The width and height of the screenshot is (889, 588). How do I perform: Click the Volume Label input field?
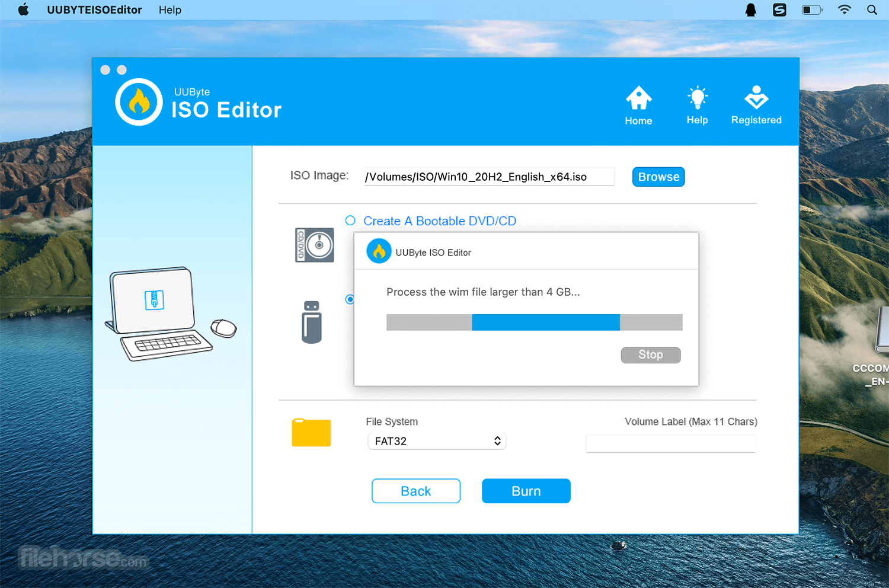click(671, 443)
